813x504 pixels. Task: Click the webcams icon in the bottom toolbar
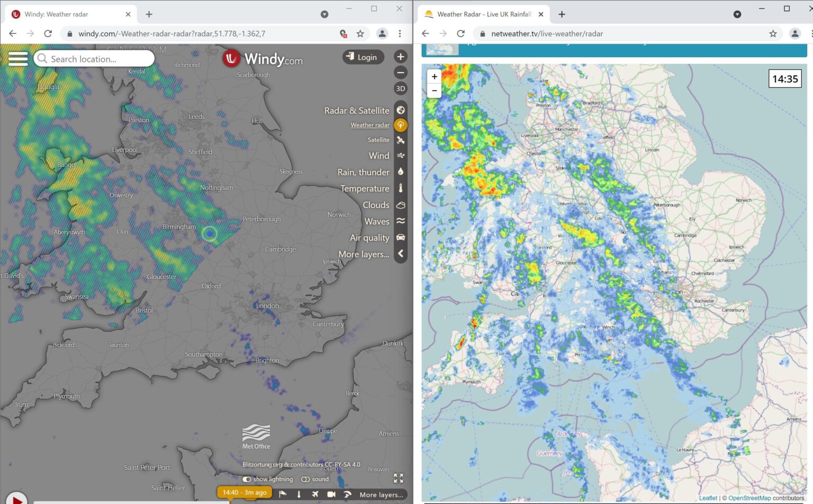pyautogui.click(x=331, y=494)
